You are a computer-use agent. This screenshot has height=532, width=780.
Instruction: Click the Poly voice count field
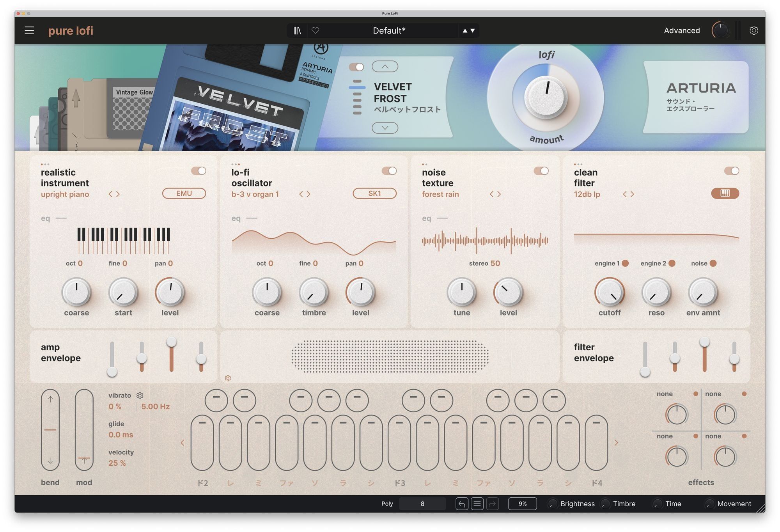pyautogui.click(x=422, y=504)
